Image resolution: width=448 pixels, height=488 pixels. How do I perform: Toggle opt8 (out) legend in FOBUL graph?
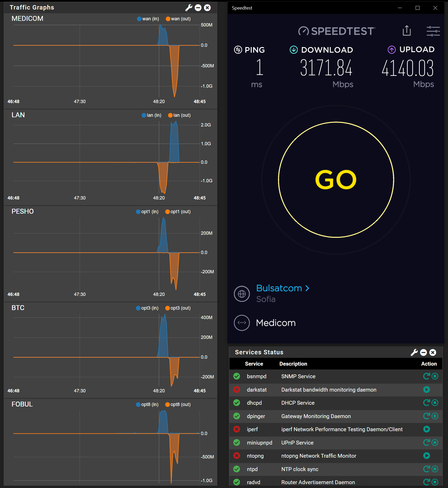tap(178, 404)
